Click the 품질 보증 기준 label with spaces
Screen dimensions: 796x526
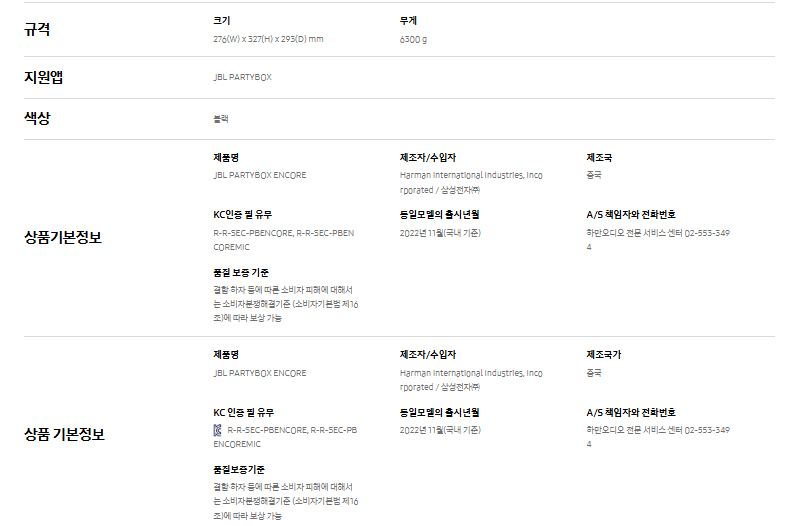pos(241,273)
